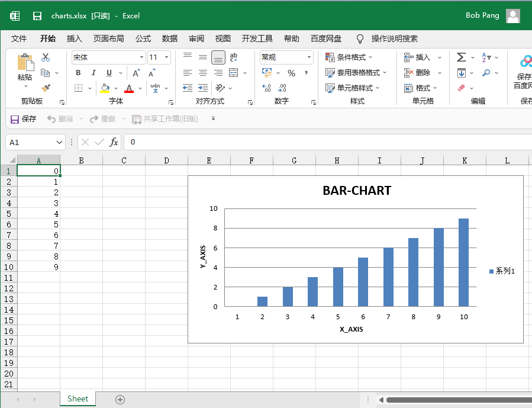Toggle wrap text button
The height and width of the screenshot is (408, 532).
point(233,57)
